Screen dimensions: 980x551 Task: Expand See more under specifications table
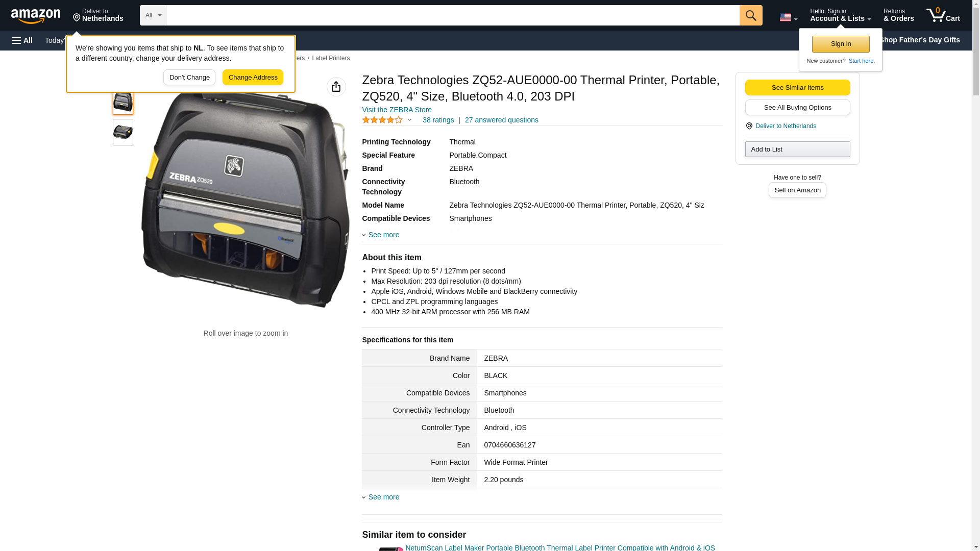(383, 497)
